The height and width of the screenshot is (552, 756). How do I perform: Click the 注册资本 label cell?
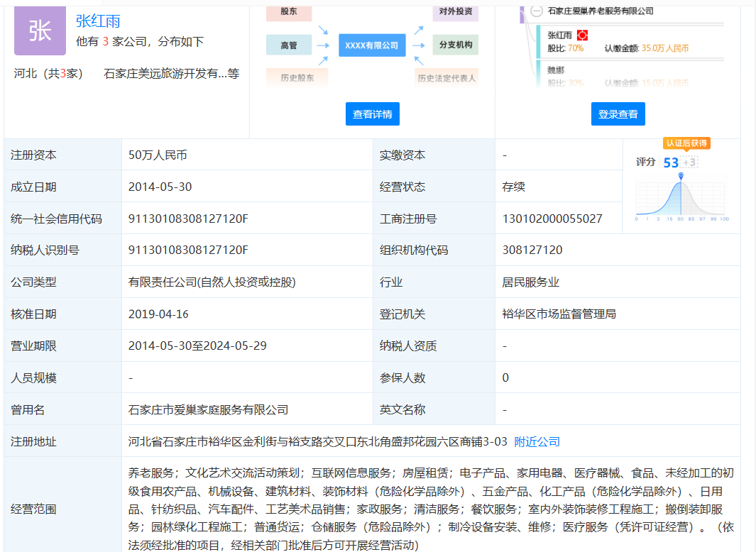[x=62, y=155]
